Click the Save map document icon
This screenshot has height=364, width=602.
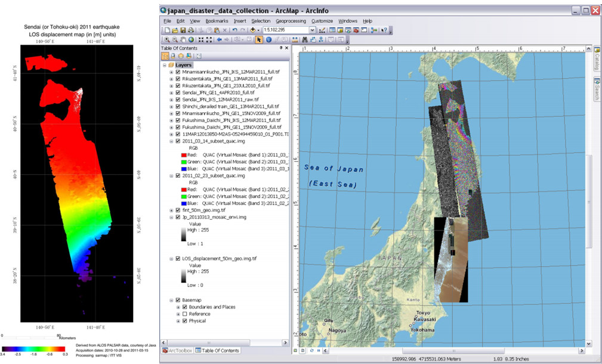tap(182, 30)
